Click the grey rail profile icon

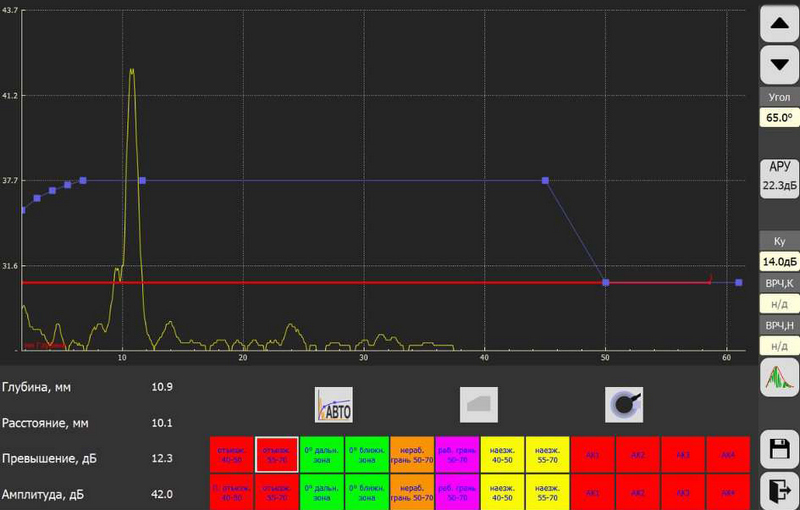click(x=478, y=404)
